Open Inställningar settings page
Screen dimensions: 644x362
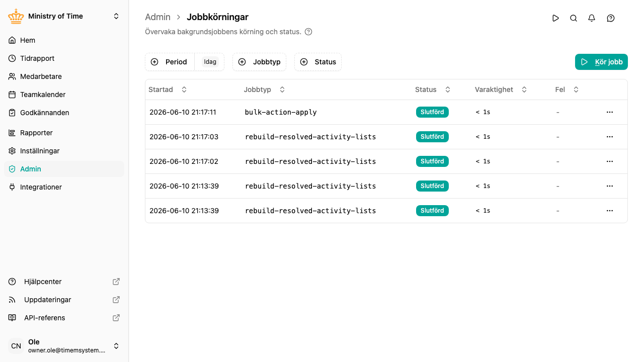(64, 151)
